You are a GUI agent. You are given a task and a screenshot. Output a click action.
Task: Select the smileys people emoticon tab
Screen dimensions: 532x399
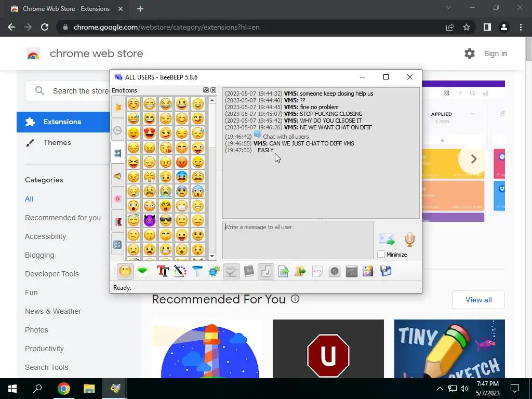tap(118, 153)
